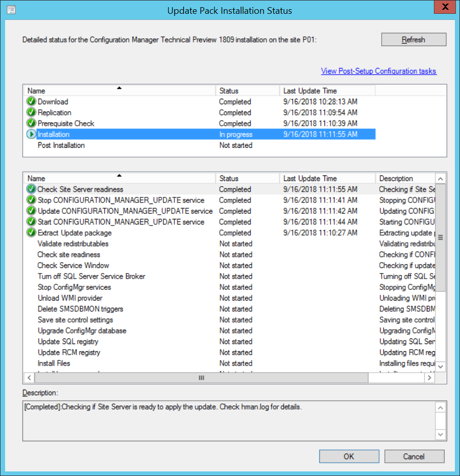
Task: Select the Prerequisite Check row
Action: pos(201,123)
